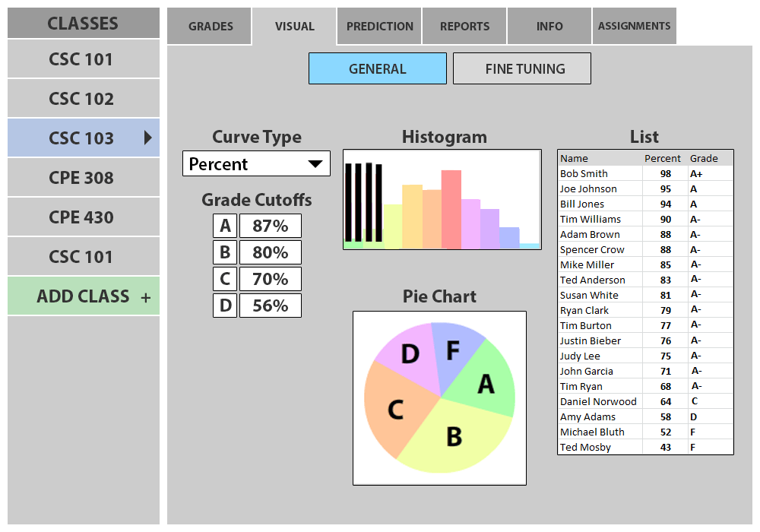The image size is (760, 532).
Task: Click the plus icon on ADD CLASS
Action: 146,298
